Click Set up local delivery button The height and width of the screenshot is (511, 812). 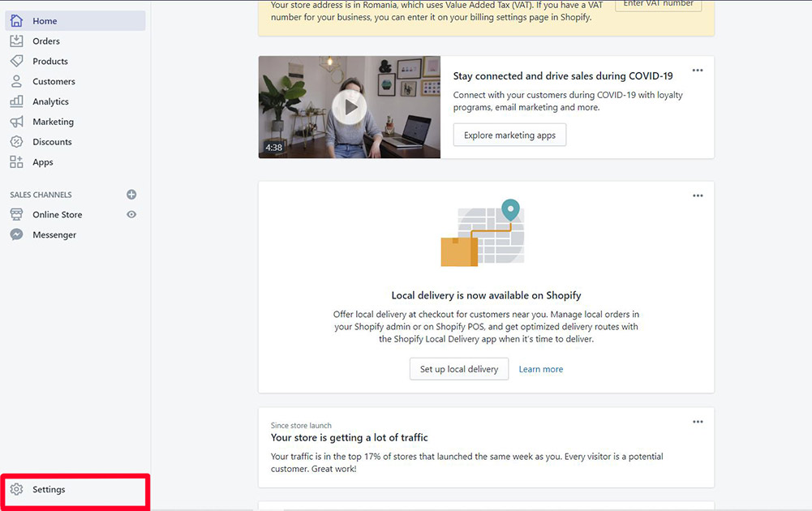tap(459, 369)
